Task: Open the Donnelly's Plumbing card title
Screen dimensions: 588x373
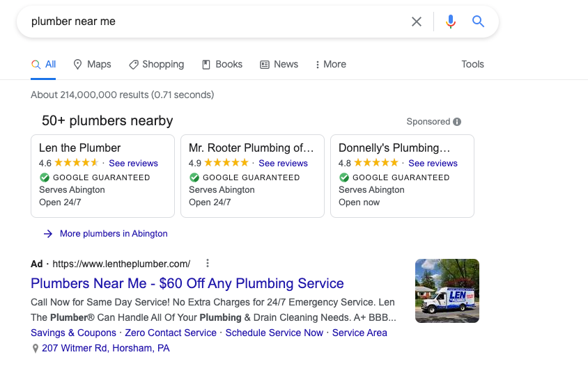Action: [394, 148]
